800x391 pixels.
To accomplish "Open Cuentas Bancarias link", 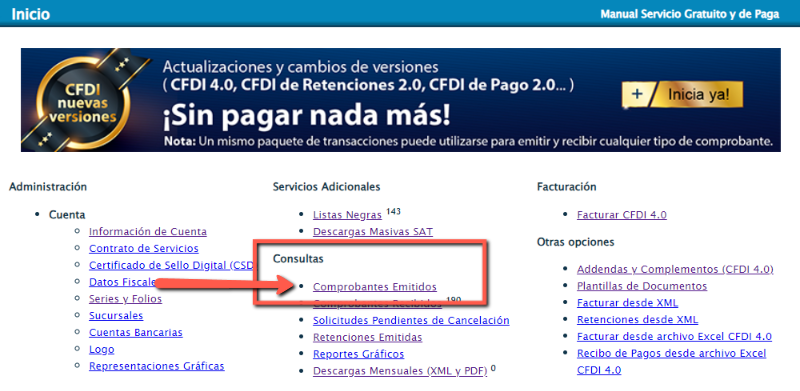I will tap(136, 332).
